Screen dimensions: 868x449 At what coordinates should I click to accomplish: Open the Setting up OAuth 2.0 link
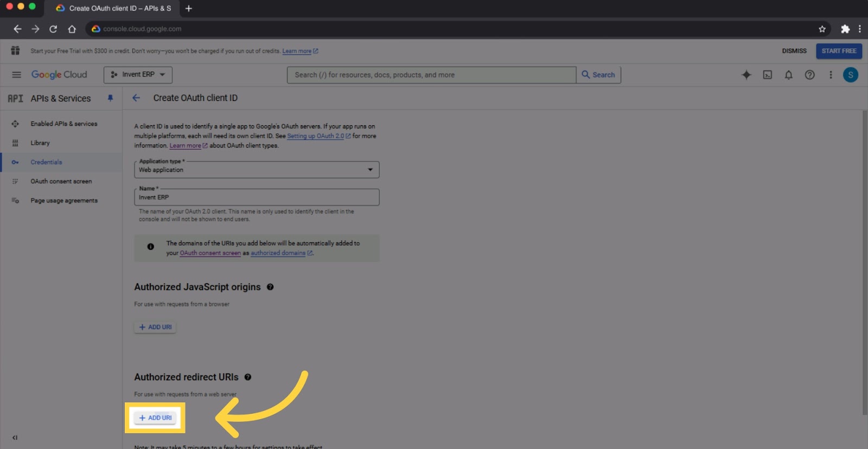click(x=318, y=136)
